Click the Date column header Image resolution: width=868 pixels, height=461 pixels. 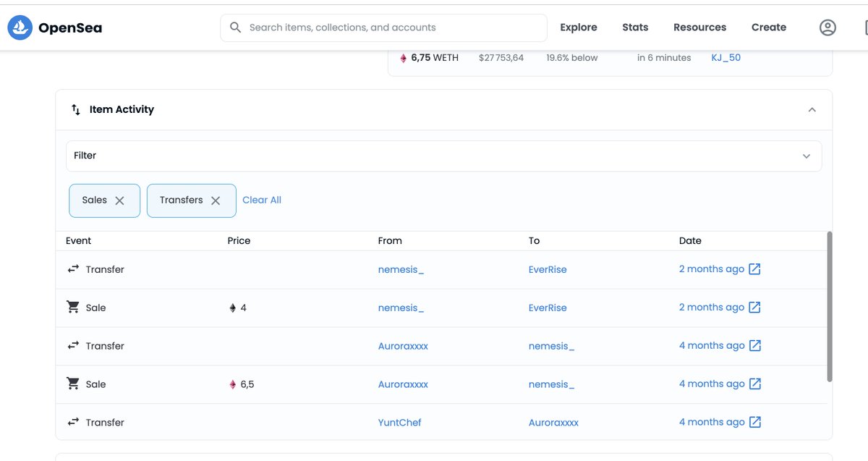(x=690, y=241)
